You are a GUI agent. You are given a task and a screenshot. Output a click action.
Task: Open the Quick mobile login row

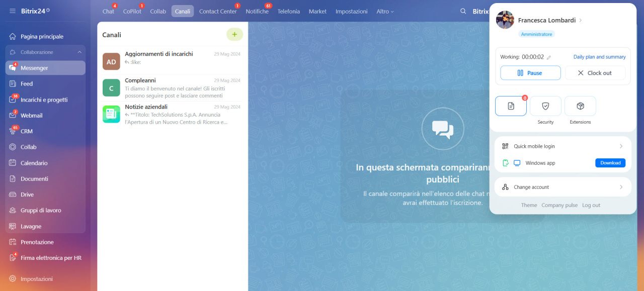pyautogui.click(x=562, y=146)
